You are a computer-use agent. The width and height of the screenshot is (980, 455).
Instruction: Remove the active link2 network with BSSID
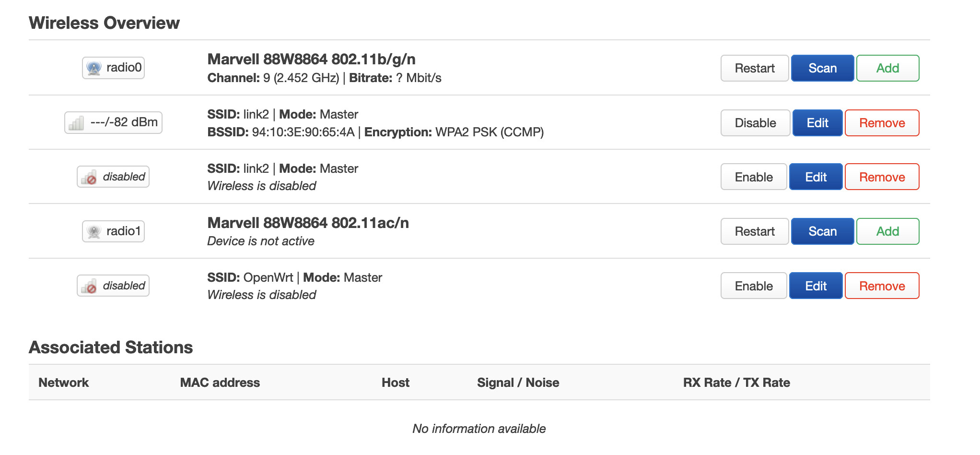click(x=882, y=123)
